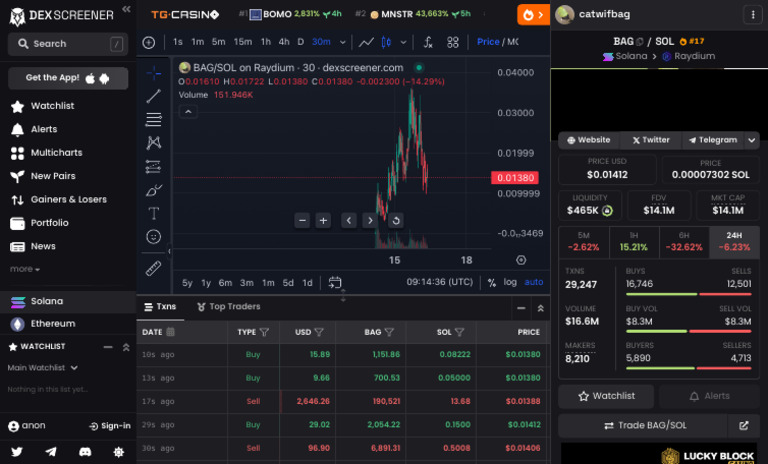Open the settings gear in sidebar footer
This screenshot has height=464, width=768.
[x=119, y=452]
